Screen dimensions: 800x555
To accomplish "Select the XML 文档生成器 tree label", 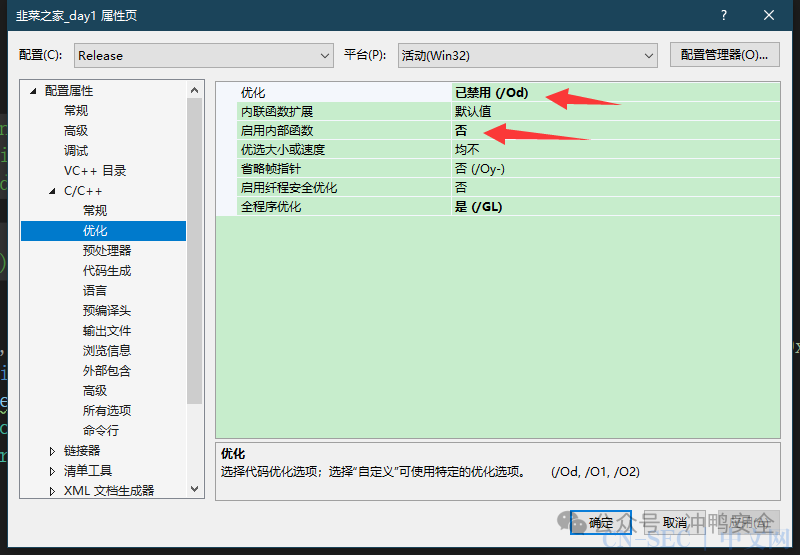I will pyautogui.click(x=109, y=491).
